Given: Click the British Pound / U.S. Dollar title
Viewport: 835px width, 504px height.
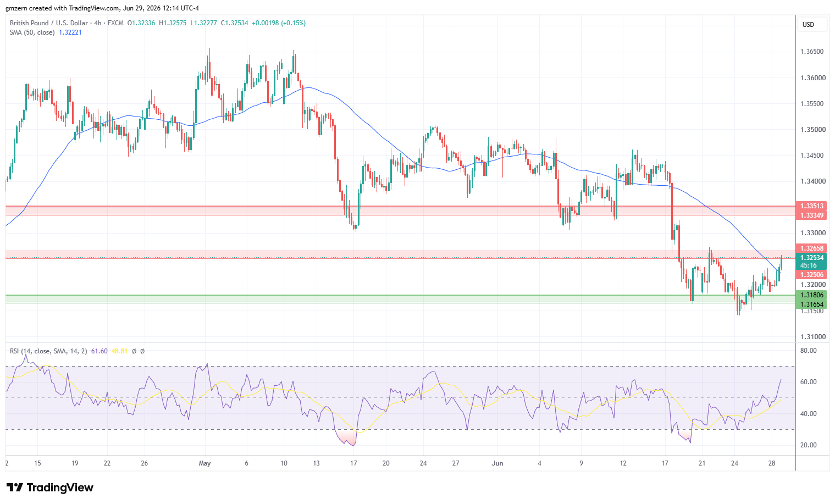Looking at the screenshot, I should (x=49, y=23).
